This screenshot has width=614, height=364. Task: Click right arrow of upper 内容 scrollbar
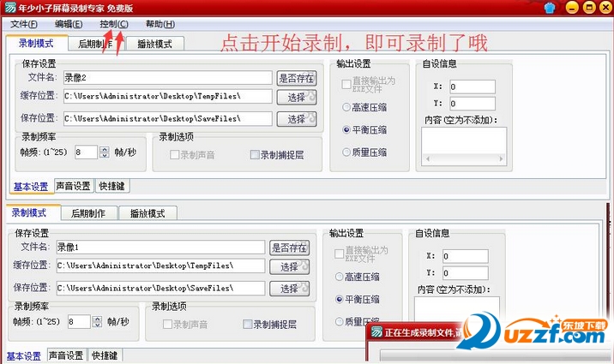tap(501, 159)
